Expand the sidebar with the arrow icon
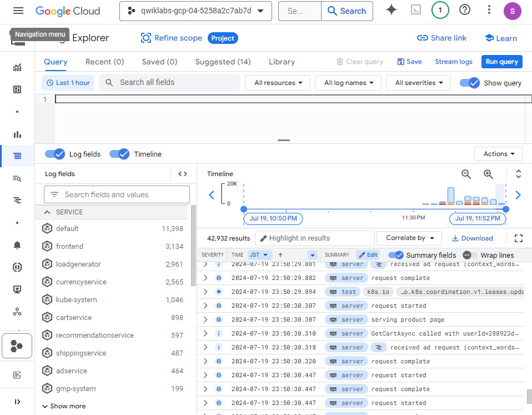 [17, 402]
